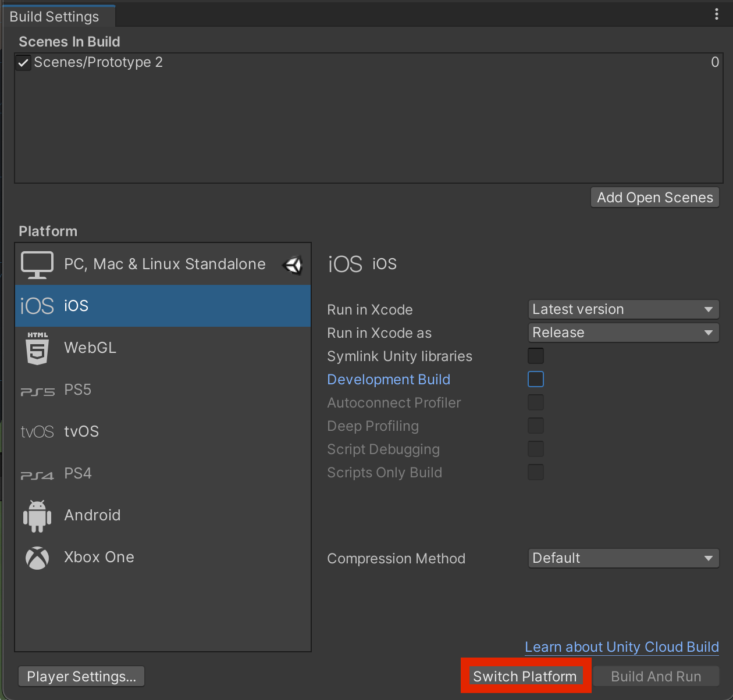Toggle Script Debugging checkbox

[536, 449]
